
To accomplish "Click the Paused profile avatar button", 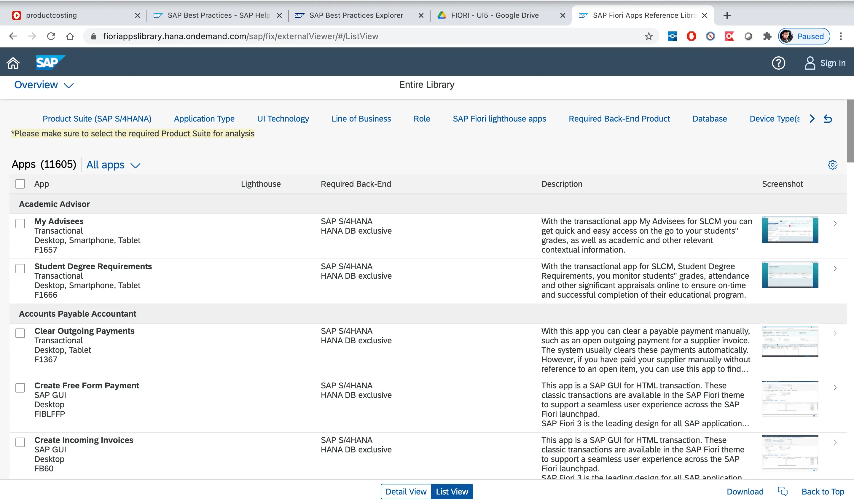I will click(804, 36).
